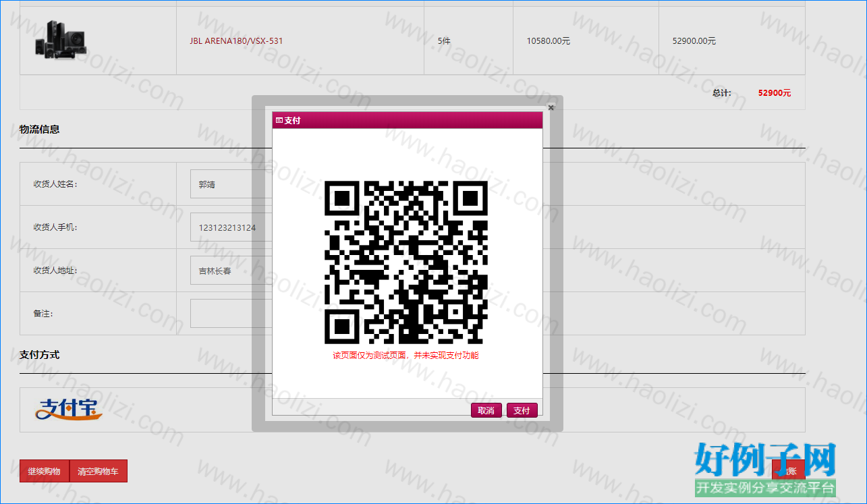The width and height of the screenshot is (867, 504).
Task: Click the 支付 confirm button in dialog
Action: [x=522, y=410]
